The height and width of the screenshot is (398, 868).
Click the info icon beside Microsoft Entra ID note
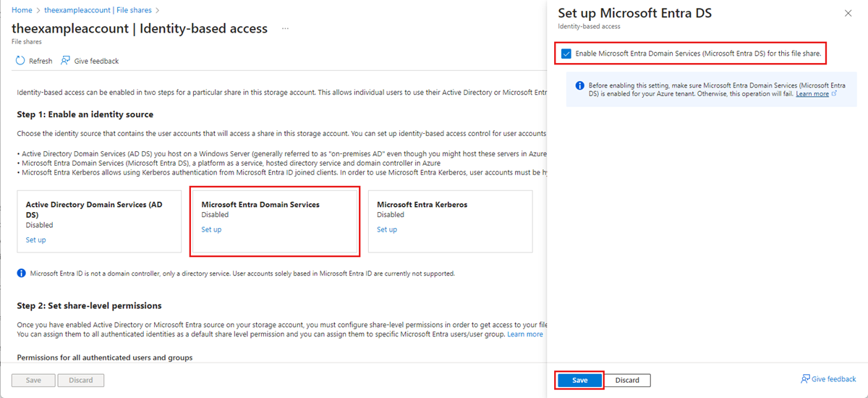coord(22,274)
